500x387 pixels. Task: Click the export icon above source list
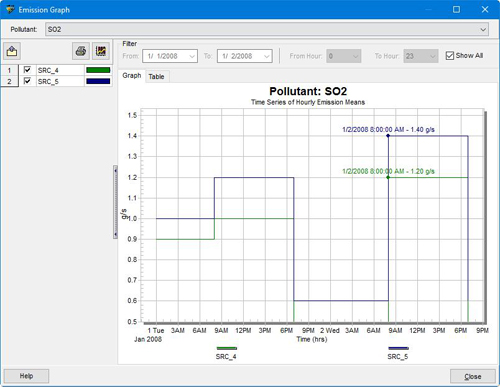12,51
